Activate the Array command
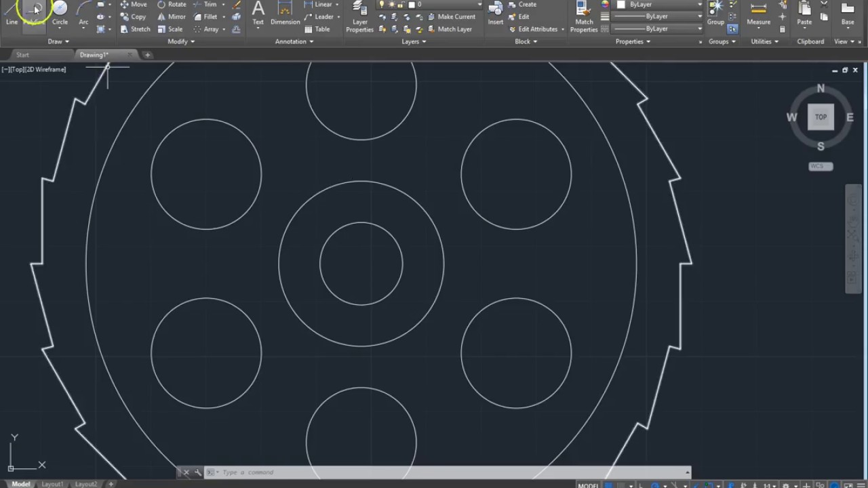 206,29
